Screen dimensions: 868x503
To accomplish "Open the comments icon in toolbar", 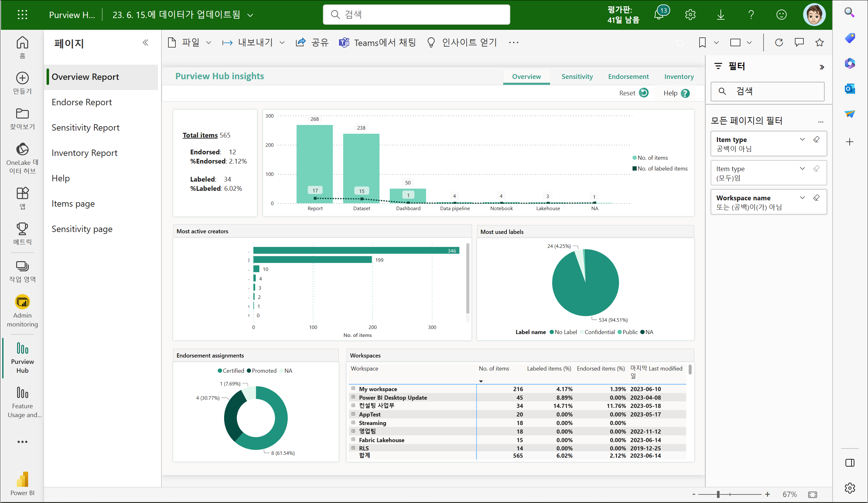I will click(799, 42).
